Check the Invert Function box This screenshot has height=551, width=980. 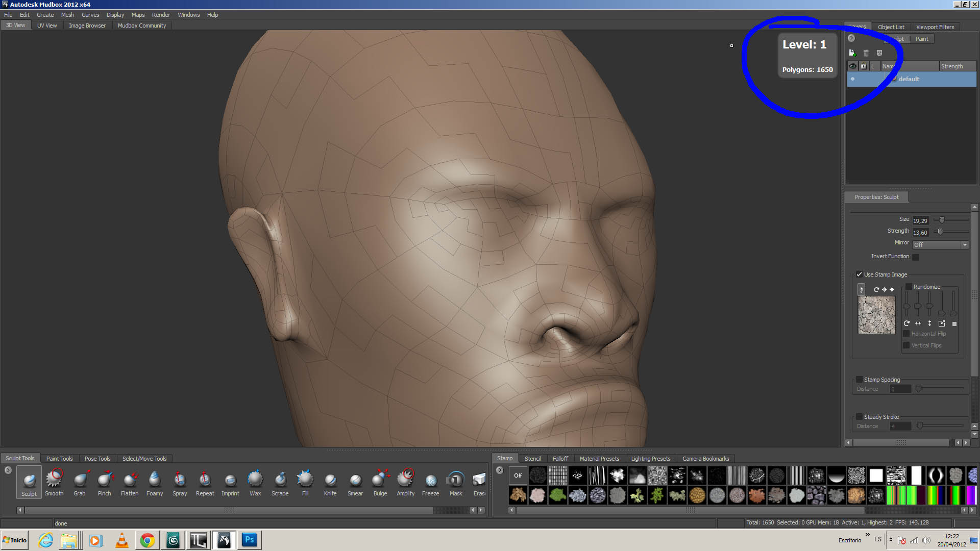(916, 257)
